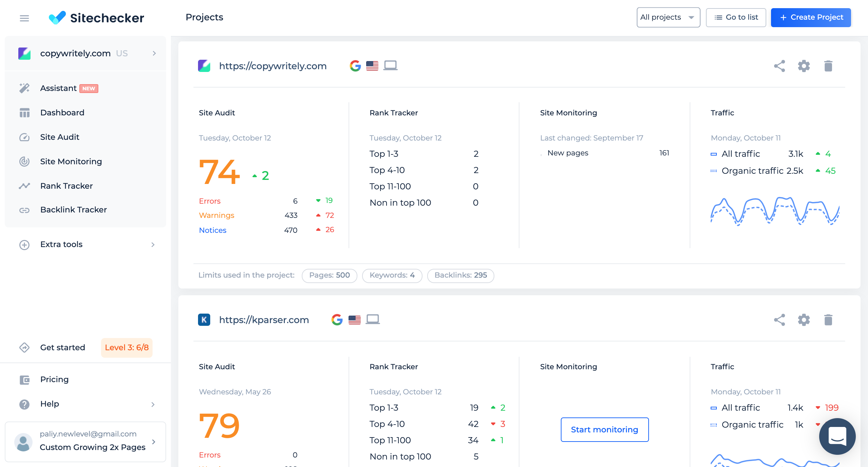This screenshot has width=868, height=467.
Task: Click the Site Audit gauge icon
Action: 24,137
